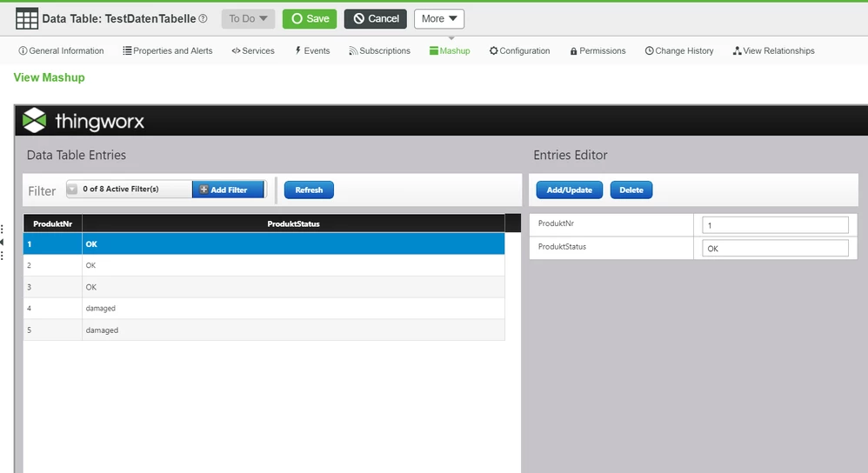Click the Add Filter button
Viewport: 868px width, 473px height.
click(x=228, y=190)
